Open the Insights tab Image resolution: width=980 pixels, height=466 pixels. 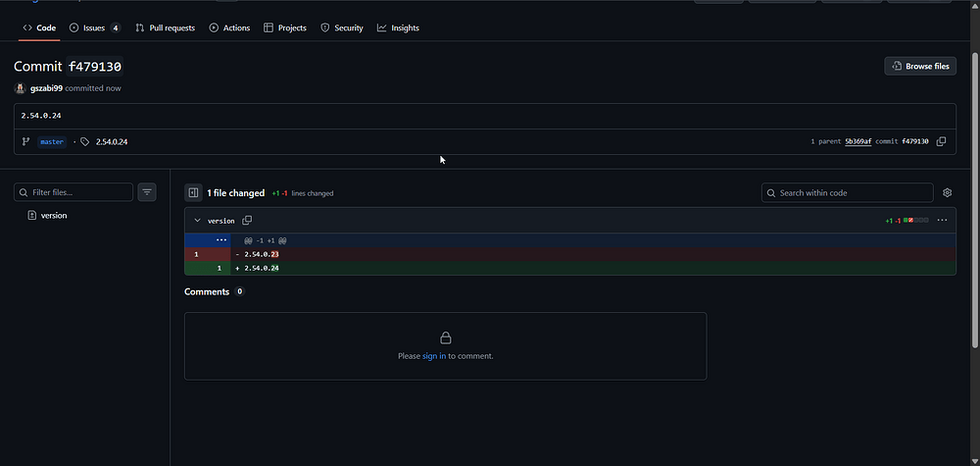[x=398, y=28]
